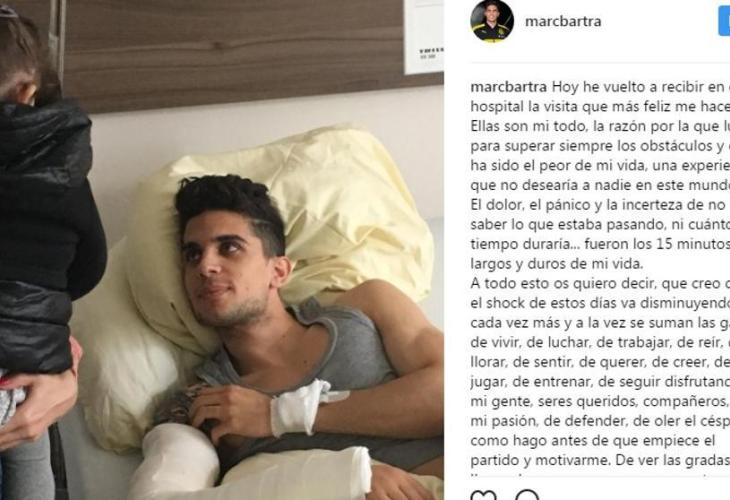Click the caption line starting 'hospital la visita que más feliz'

click(x=600, y=107)
